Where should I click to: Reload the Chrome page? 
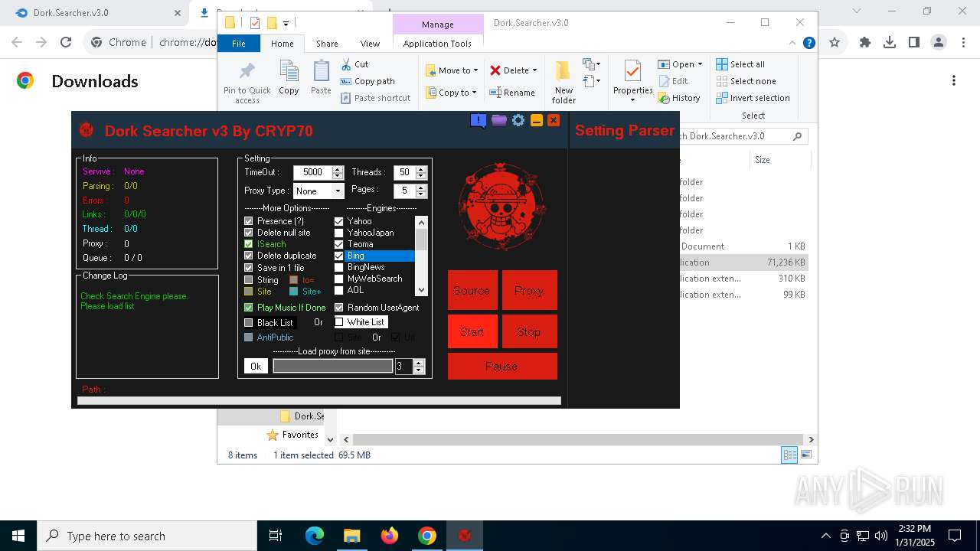[x=66, y=43]
